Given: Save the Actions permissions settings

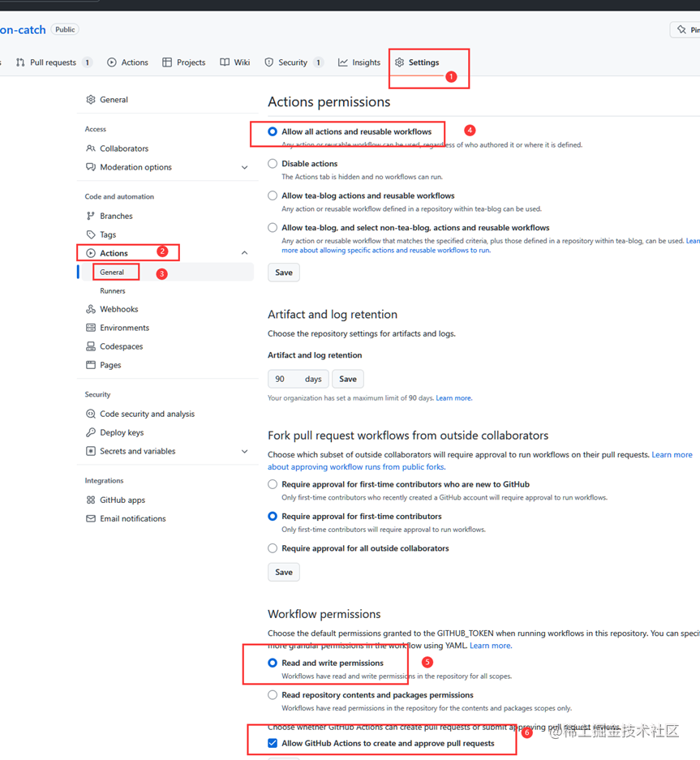Looking at the screenshot, I should click(284, 273).
